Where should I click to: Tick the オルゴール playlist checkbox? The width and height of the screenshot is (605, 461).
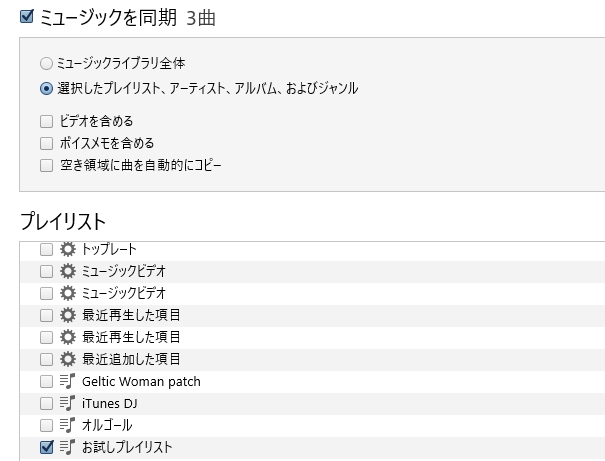pyautogui.click(x=46, y=425)
